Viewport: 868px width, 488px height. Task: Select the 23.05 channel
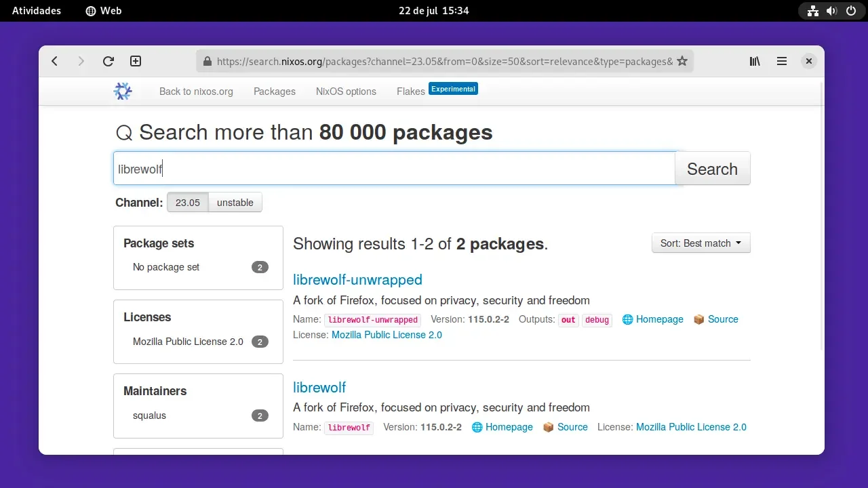(188, 203)
